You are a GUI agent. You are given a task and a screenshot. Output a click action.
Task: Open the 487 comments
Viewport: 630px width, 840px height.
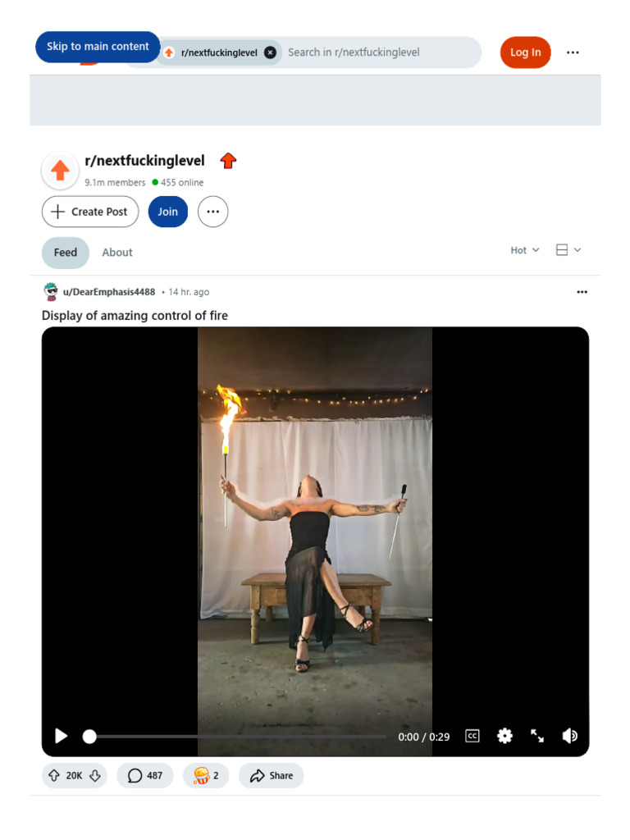(145, 775)
